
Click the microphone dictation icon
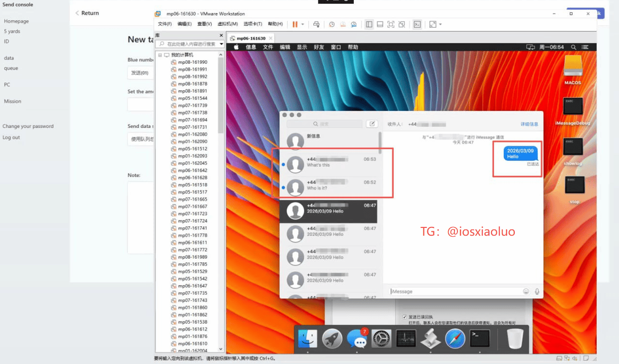tap(537, 292)
